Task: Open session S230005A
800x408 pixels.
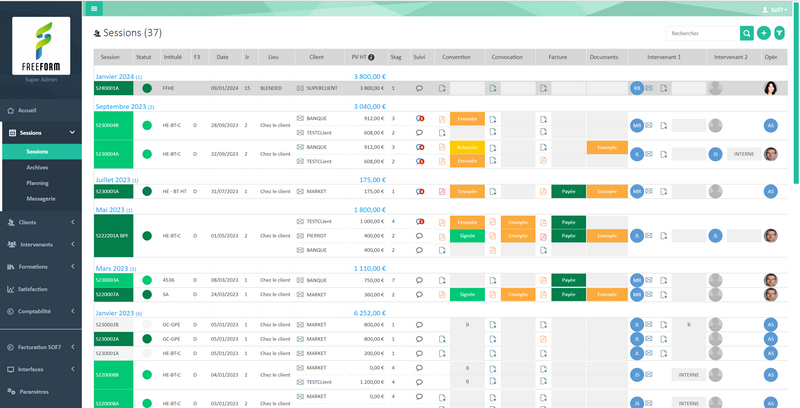Action: coord(107,191)
